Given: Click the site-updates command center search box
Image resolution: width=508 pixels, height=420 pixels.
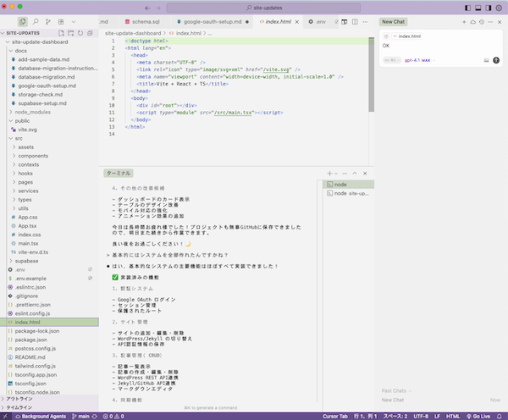Looking at the screenshot, I should (263, 8).
